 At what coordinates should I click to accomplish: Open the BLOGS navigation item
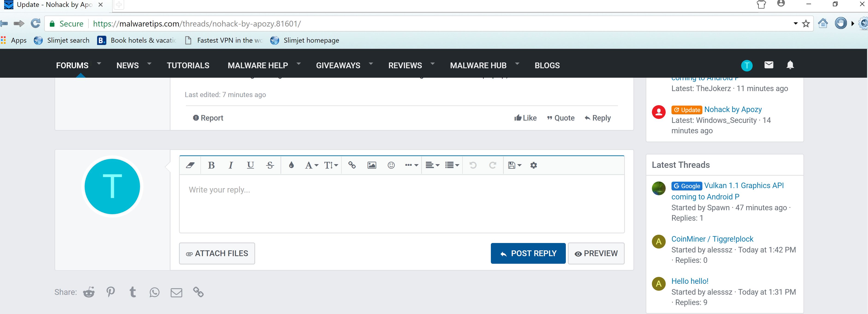tap(547, 65)
